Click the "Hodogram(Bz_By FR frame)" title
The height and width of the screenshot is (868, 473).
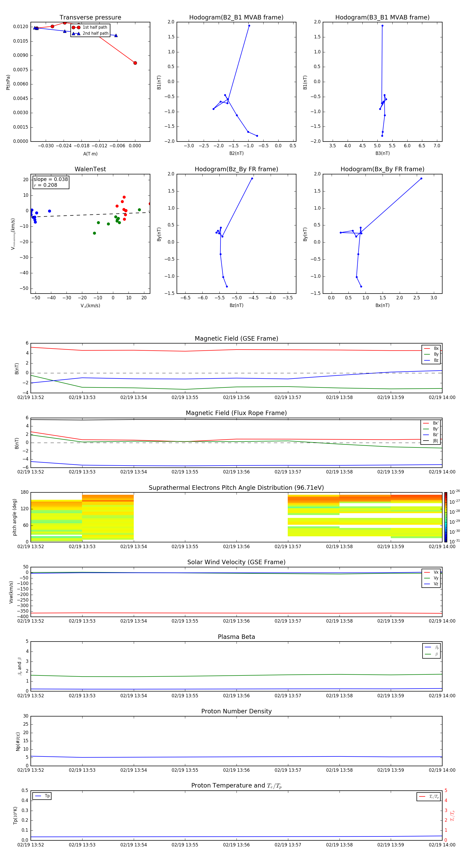click(x=236, y=169)
